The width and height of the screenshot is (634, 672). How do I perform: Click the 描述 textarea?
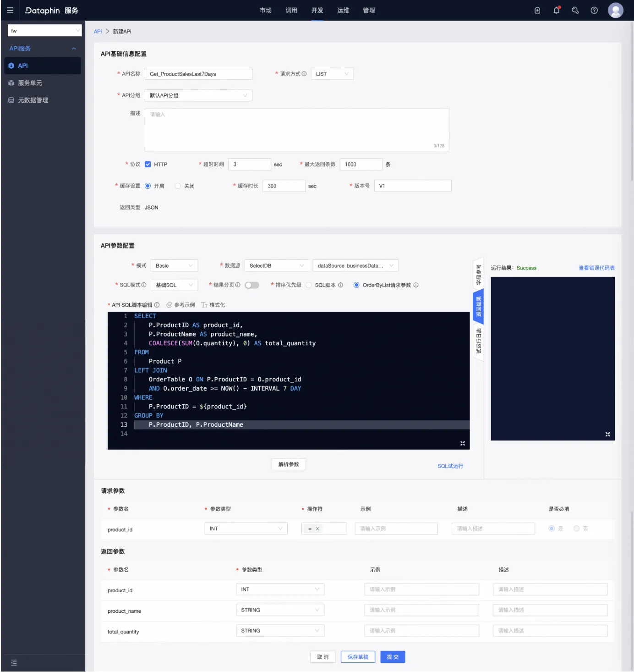297,130
